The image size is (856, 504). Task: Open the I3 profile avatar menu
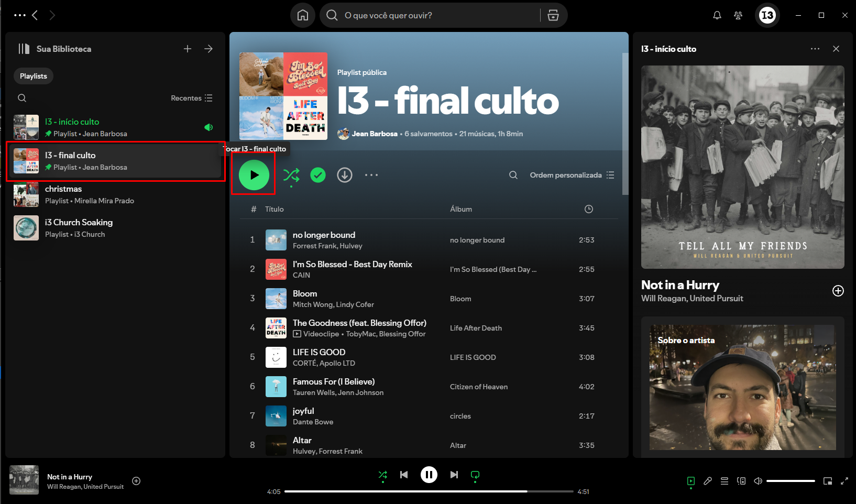767,15
